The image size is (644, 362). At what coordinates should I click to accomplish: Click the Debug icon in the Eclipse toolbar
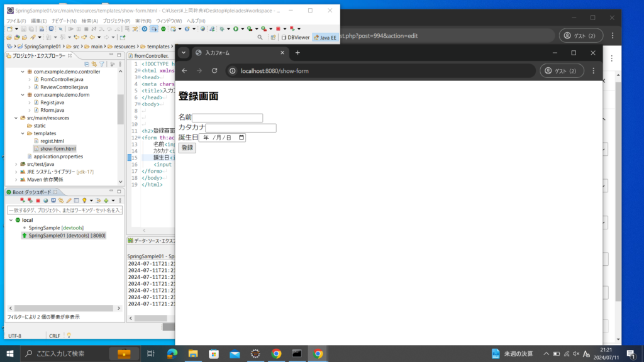click(x=222, y=28)
